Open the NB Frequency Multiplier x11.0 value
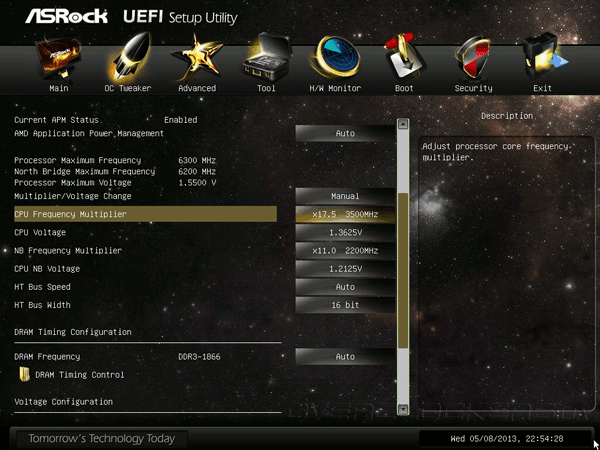Screen dimensions: 600x450 [345, 251]
